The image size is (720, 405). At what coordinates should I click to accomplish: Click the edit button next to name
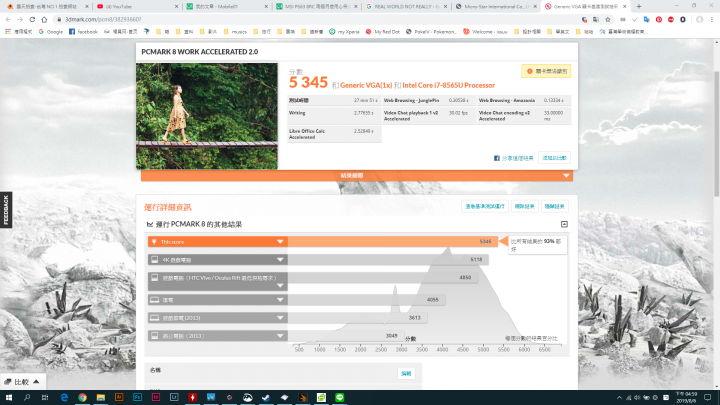406,373
